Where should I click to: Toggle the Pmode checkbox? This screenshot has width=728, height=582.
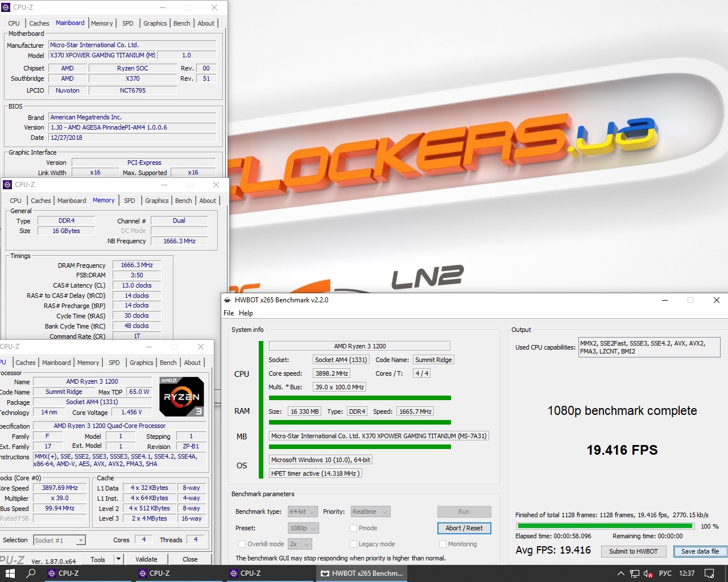tap(353, 528)
